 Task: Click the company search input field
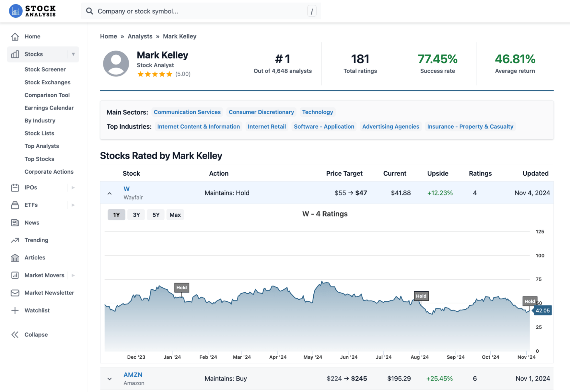[201, 11]
